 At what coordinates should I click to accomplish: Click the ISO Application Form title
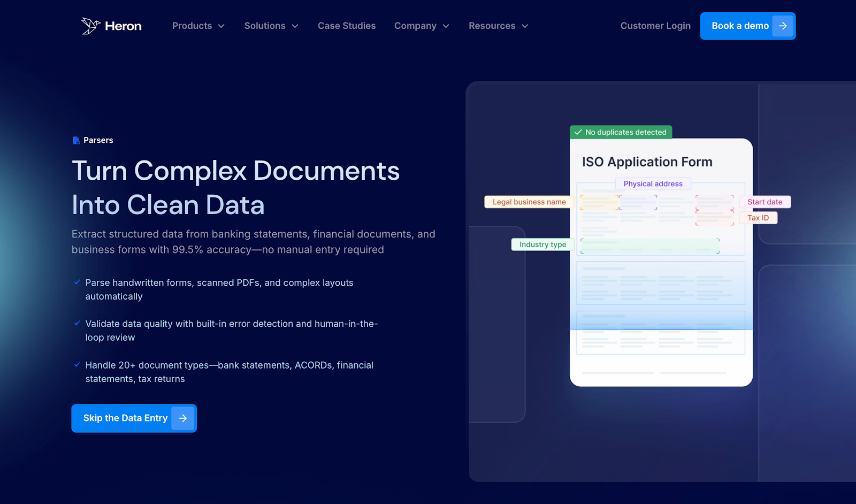(x=647, y=162)
